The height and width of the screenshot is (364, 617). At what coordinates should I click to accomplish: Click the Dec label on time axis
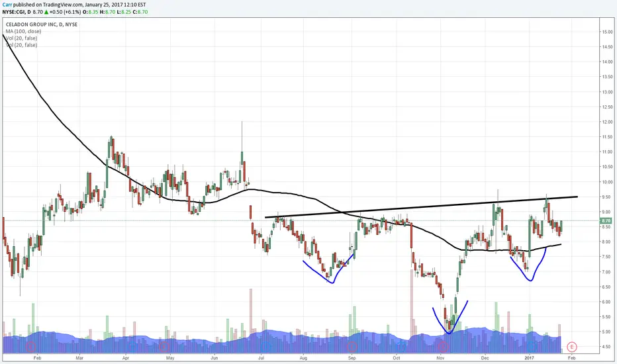[485, 358]
